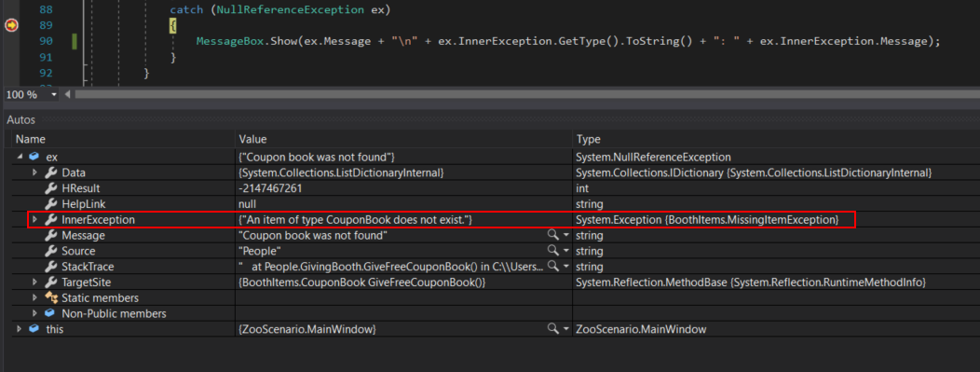Click the wrench icon beside Message

coord(51,235)
